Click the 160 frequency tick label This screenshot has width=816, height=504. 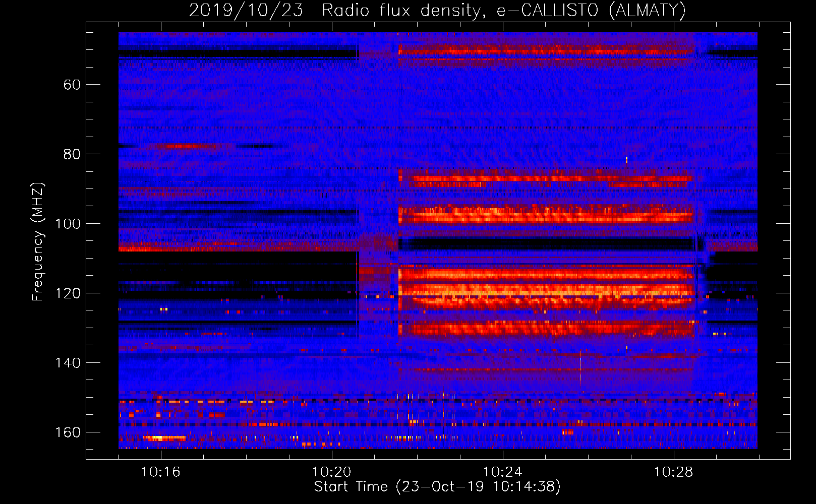click(68, 432)
